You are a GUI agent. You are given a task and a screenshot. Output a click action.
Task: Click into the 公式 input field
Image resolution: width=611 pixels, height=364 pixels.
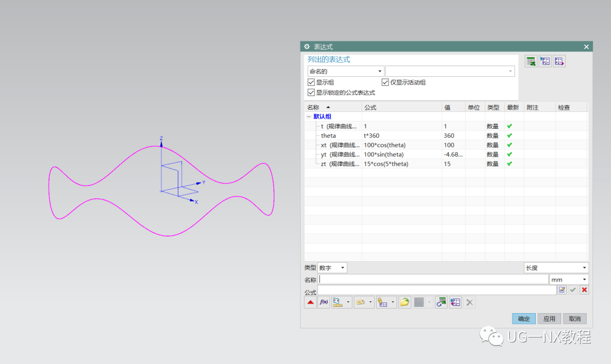[437, 290]
